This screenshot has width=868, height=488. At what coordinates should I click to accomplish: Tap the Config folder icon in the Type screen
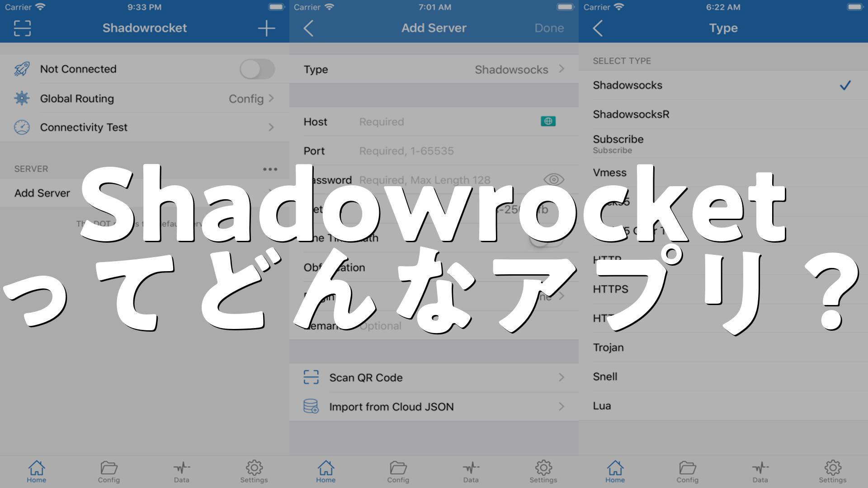tap(688, 468)
